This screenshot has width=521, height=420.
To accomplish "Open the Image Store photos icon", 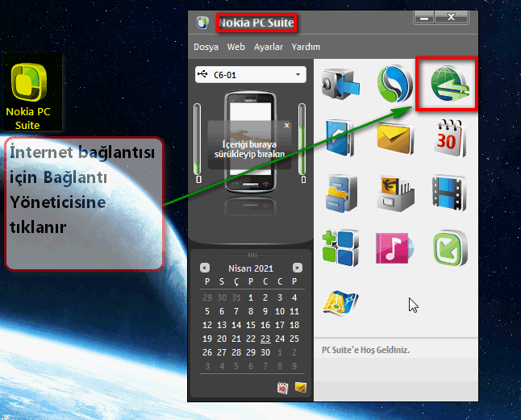I will [395, 194].
